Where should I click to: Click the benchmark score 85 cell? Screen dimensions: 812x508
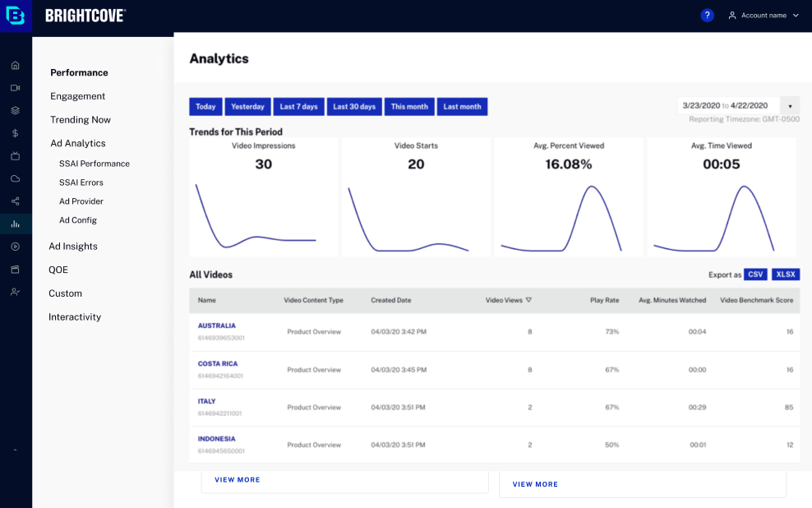pos(789,408)
